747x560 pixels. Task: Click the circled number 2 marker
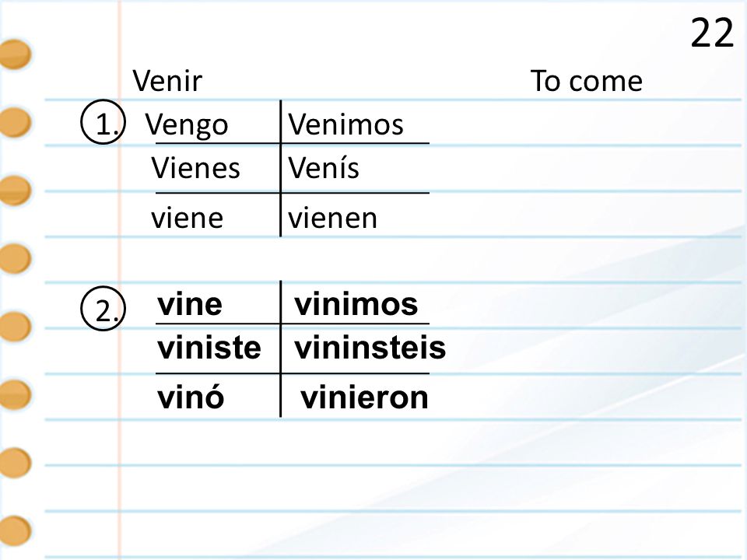pos(103,309)
